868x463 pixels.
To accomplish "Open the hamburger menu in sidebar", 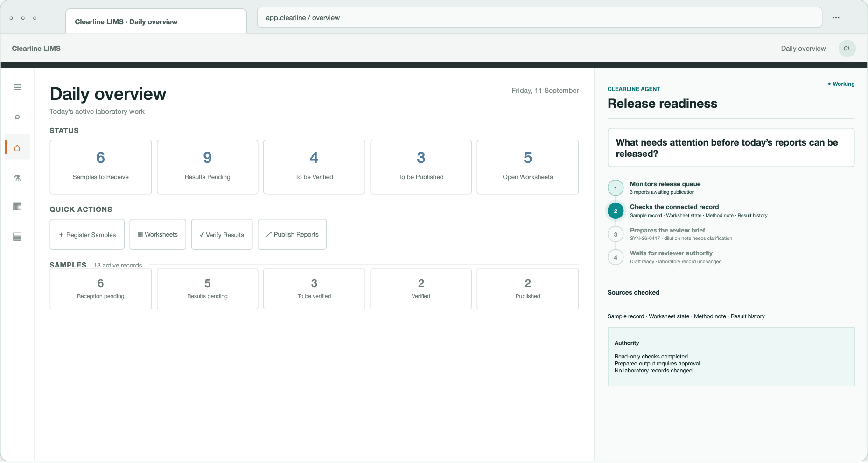I will click(17, 87).
